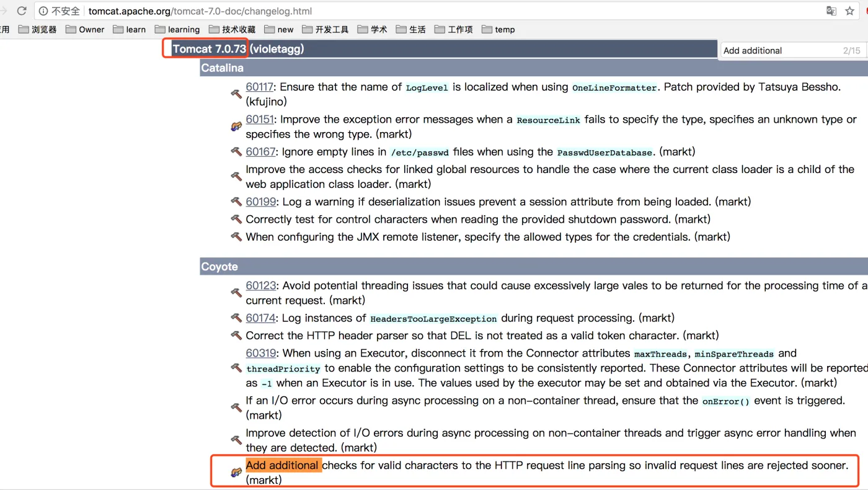
Task: Click the not-secure site info icon
Action: point(43,11)
